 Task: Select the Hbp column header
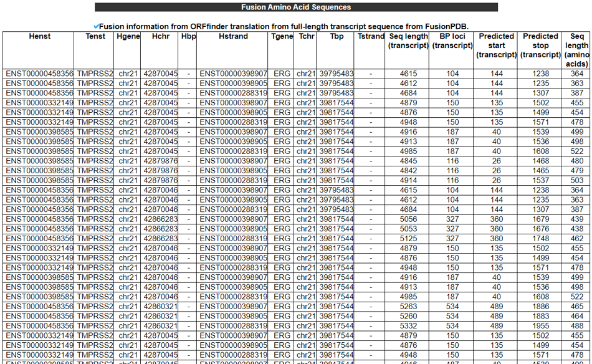[x=188, y=37]
